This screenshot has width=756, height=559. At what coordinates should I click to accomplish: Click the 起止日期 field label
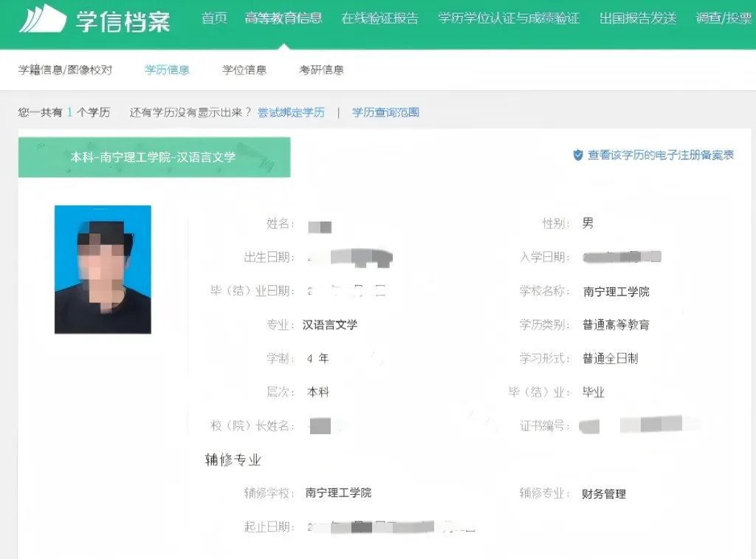(269, 527)
